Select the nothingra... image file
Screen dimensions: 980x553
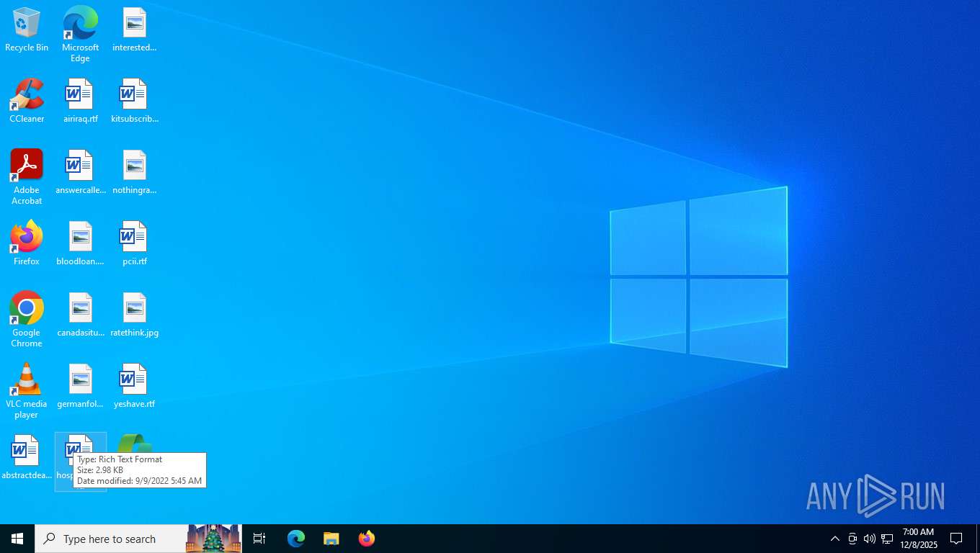pos(134,172)
